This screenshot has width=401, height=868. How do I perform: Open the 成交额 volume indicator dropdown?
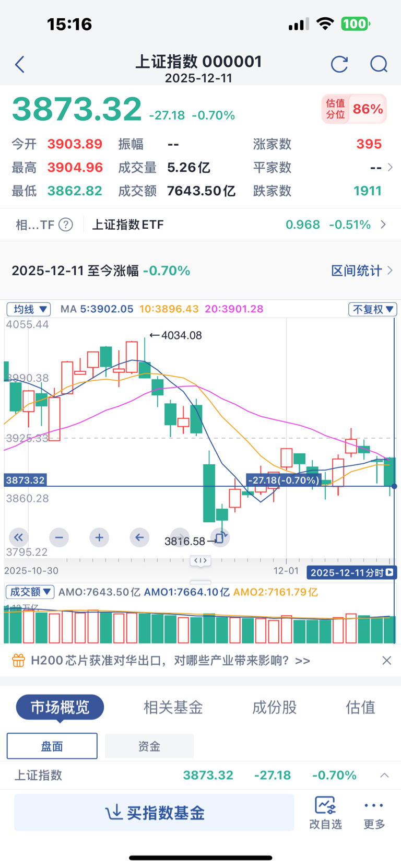coord(30,592)
